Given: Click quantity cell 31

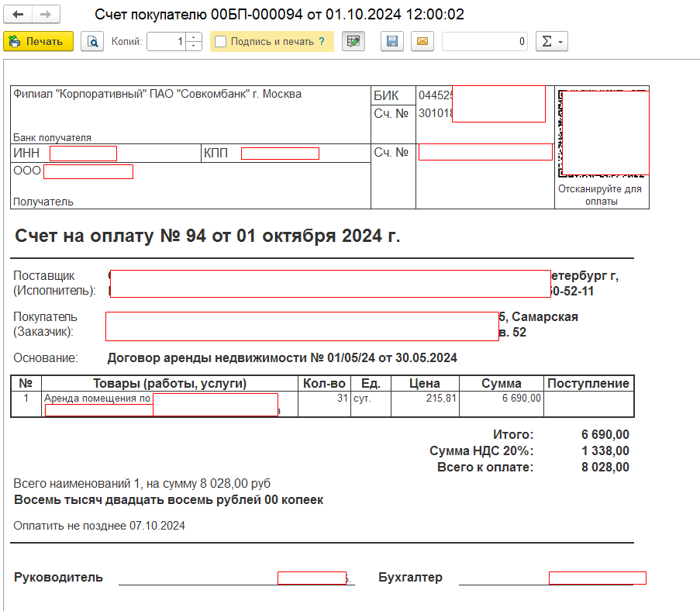Looking at the screenshot, I should click(324, 404).
